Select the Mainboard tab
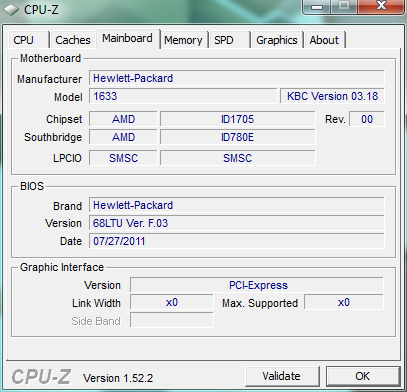The image size is (407, 392). point(127,38)
